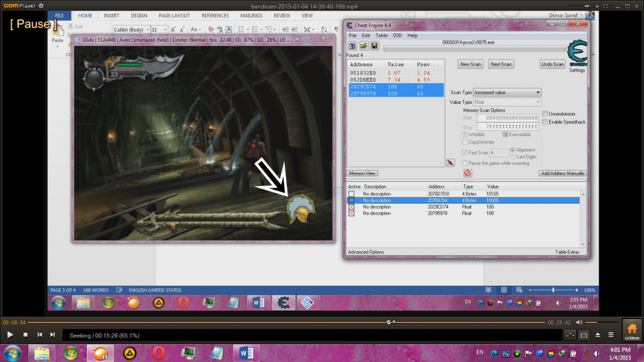Viewport: 644px width, 362px height.
Task: Open the File menu in Cheat Engine
Action: coord(352,35)
